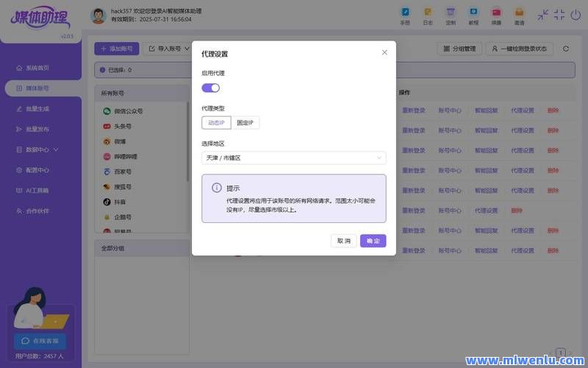Click the 有效期到 expiry date text

(151, 19)
